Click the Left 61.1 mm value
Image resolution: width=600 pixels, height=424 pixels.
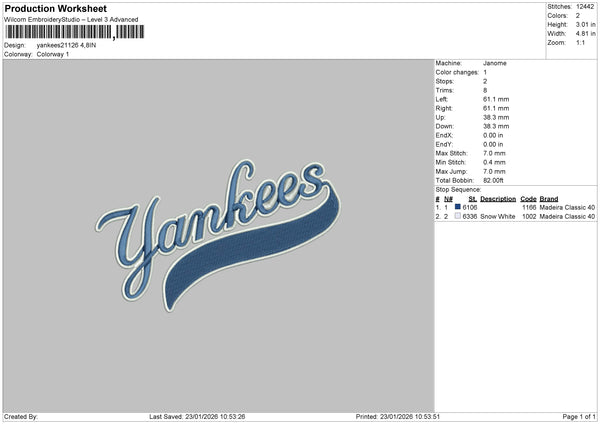point(496,99)
